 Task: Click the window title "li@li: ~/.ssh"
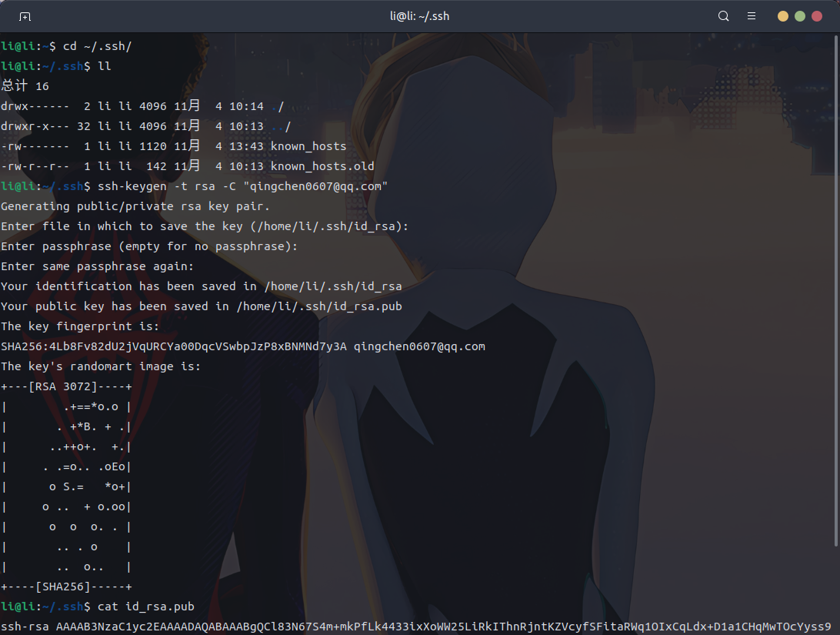coord(419,16)
